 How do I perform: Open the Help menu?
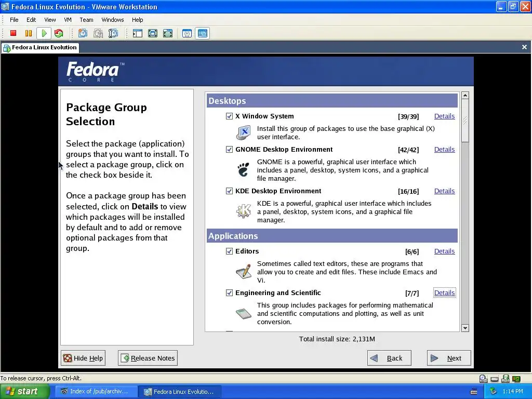(137, 20)
